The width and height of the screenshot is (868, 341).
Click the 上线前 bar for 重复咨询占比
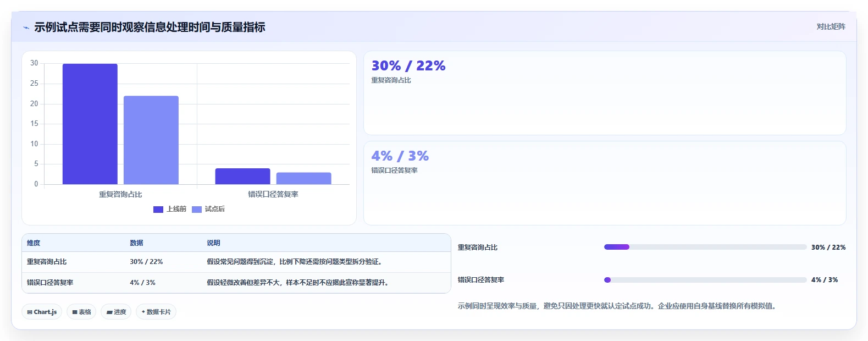(x=90, y=124)
